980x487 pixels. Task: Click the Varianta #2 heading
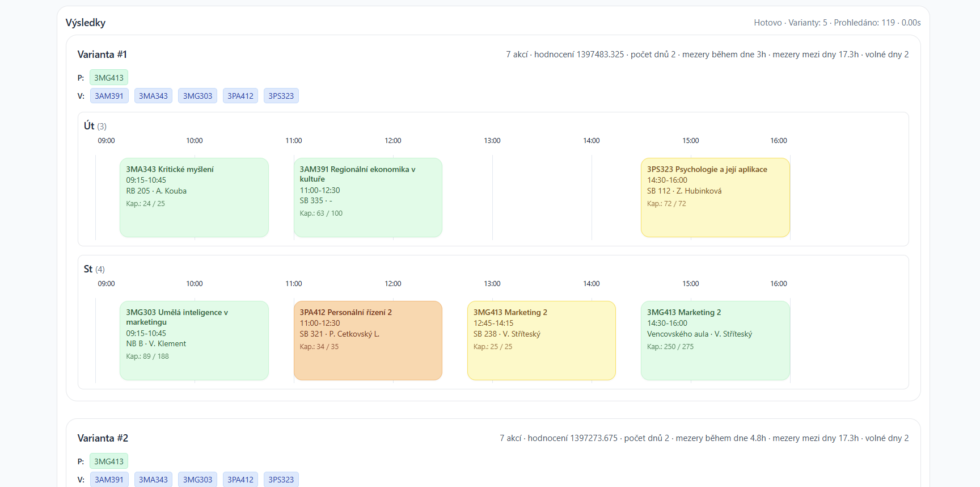103,438
